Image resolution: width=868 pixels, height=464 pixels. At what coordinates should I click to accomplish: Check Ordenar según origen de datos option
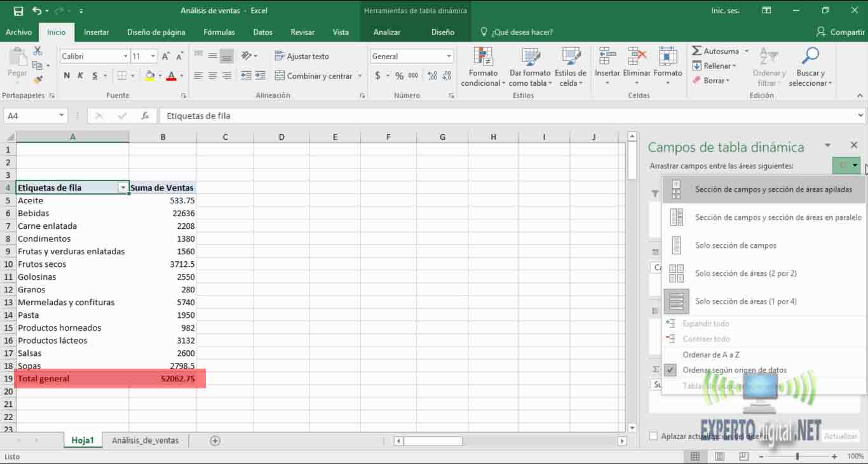(x=734, y=370)
